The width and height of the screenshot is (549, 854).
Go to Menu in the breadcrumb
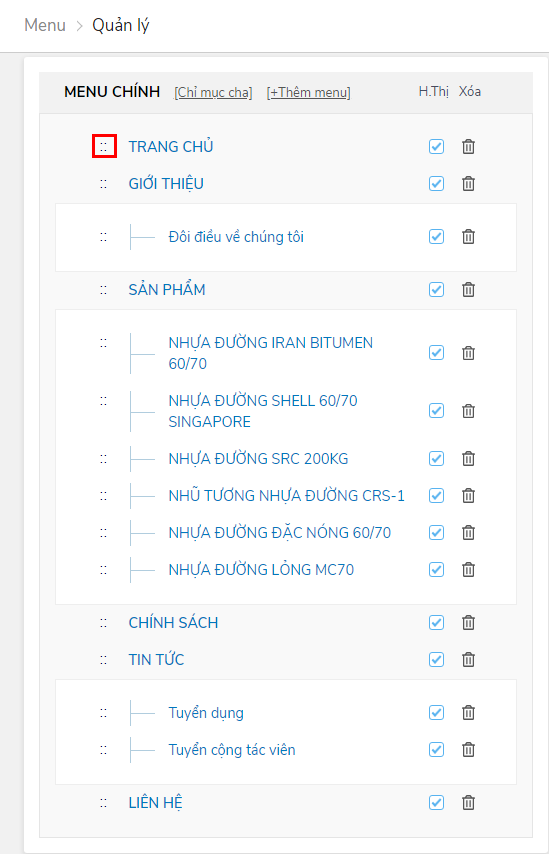pyautogui.click(x=45, y=25)
